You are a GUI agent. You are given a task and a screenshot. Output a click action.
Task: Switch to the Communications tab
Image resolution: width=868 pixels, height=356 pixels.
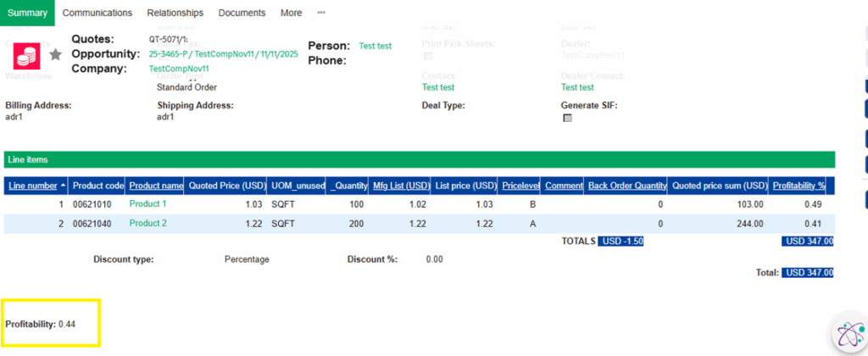(x=97, y=13)
